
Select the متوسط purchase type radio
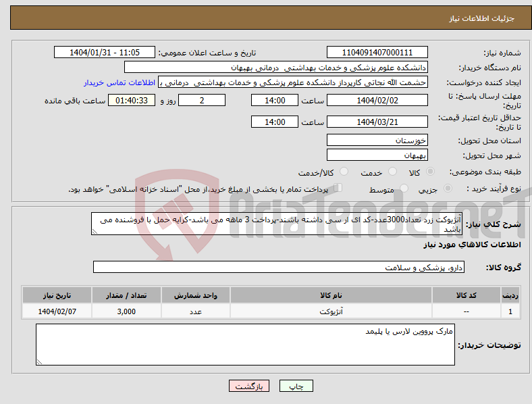(x=404, y=188)
